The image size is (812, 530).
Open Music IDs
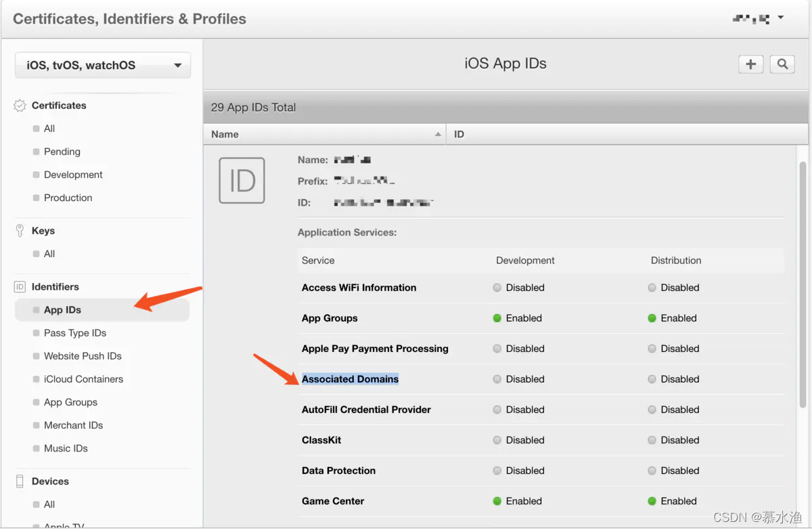[x=66, y=448]
